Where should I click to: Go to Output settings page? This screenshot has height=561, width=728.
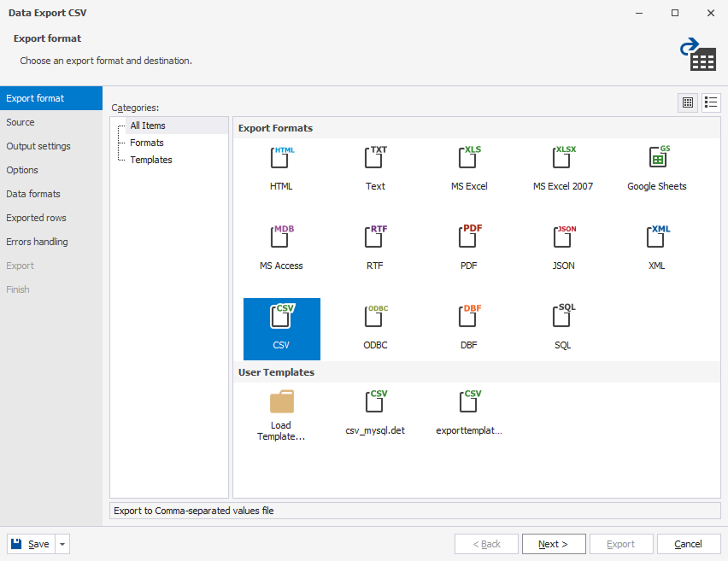click(x=38, y=146)
